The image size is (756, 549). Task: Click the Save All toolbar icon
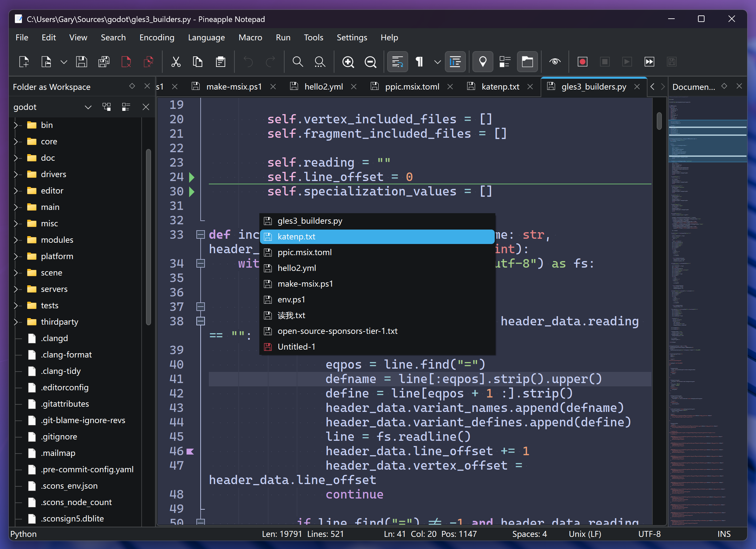tap(104, 62)
